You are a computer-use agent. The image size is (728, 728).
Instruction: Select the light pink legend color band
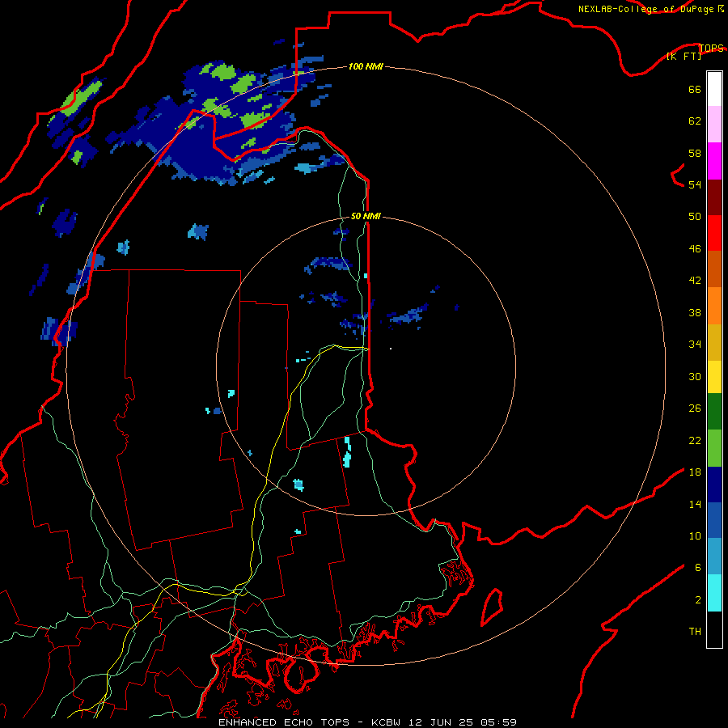714,125
